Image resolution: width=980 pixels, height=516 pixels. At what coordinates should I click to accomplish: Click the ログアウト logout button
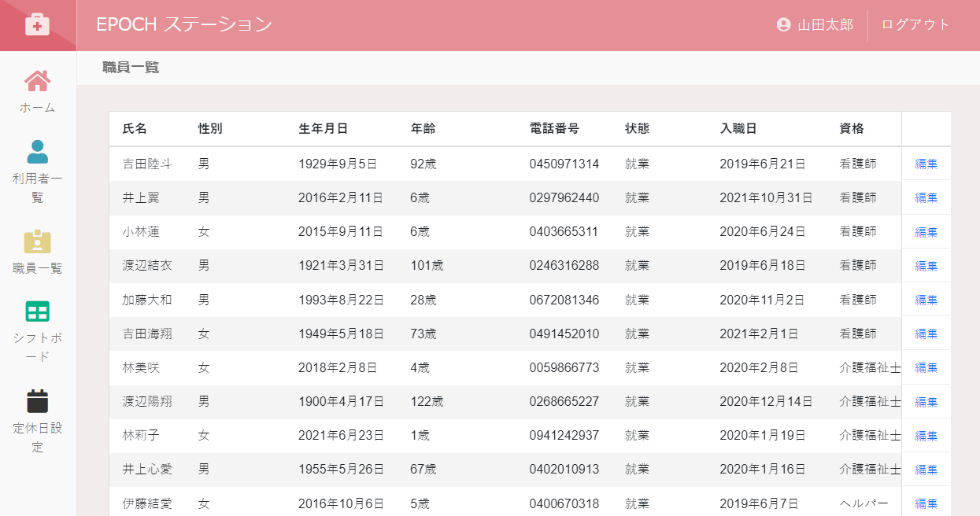pyautogui.click(x=915, y=24)
